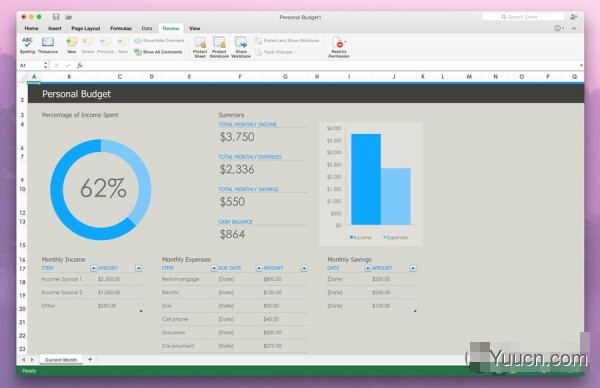Click the Protect Workbook icon
This screenshot has width=600, height=388.
219,47
